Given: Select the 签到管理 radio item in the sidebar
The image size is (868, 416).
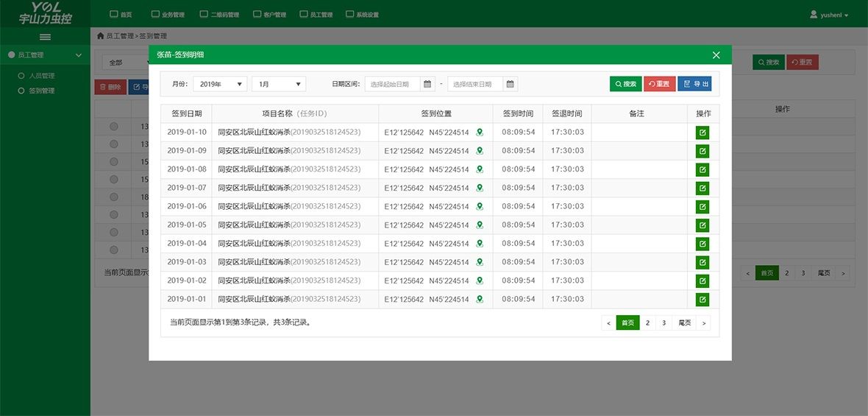Looking at the screenshot, I should click(x=21, y=91).
